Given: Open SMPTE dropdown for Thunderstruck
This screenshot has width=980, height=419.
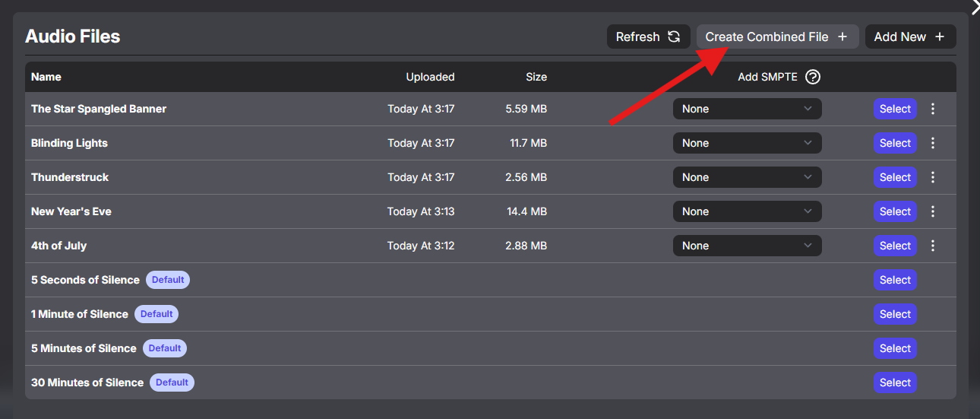Looking at the screenshot, I should tap(747, 177).
